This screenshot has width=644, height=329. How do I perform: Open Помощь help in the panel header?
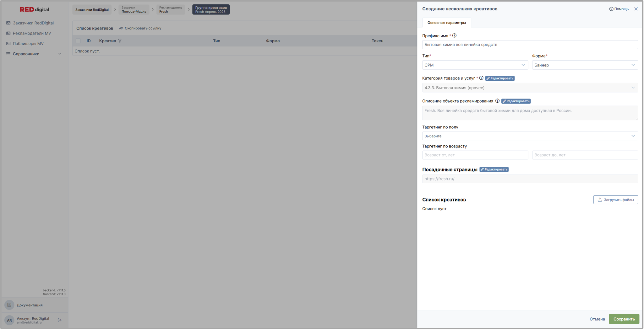[619, 9]
